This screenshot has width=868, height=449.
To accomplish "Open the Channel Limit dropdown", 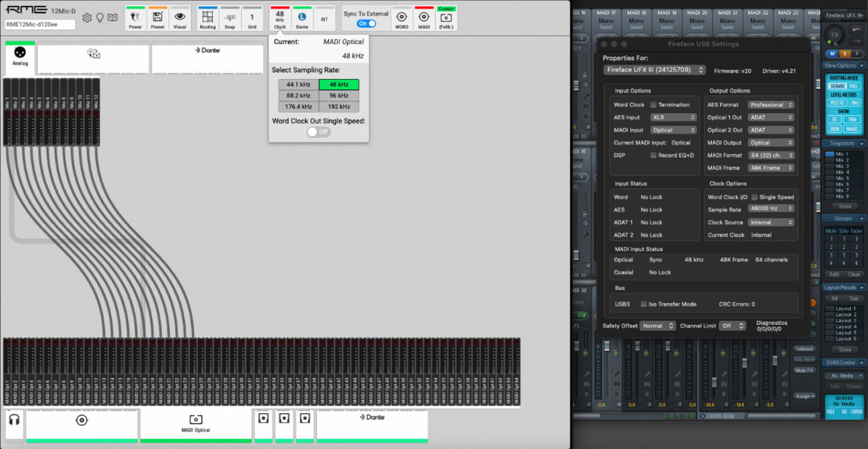I will pyautogui.click(x=732, y=326).
